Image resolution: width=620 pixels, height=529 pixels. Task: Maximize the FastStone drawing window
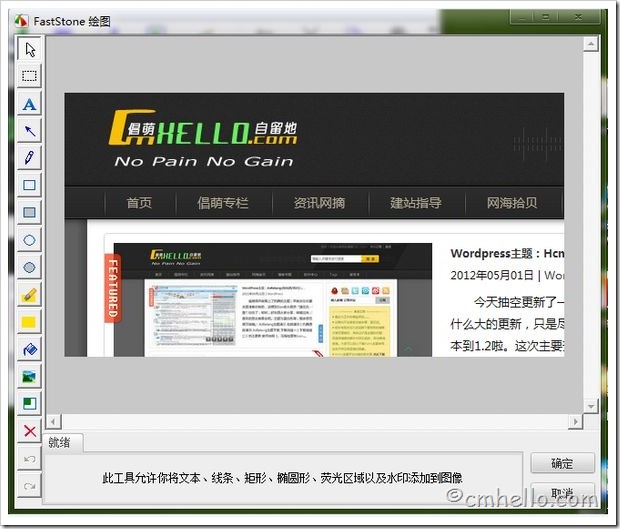(x=546, y=17)
